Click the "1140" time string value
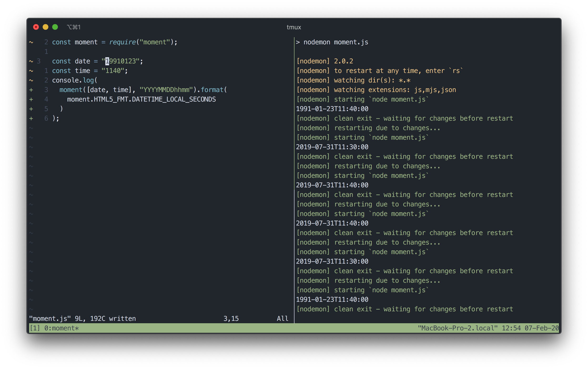This screenshot has width=588, height=369. pyautogui.click(x=113, y=71)
